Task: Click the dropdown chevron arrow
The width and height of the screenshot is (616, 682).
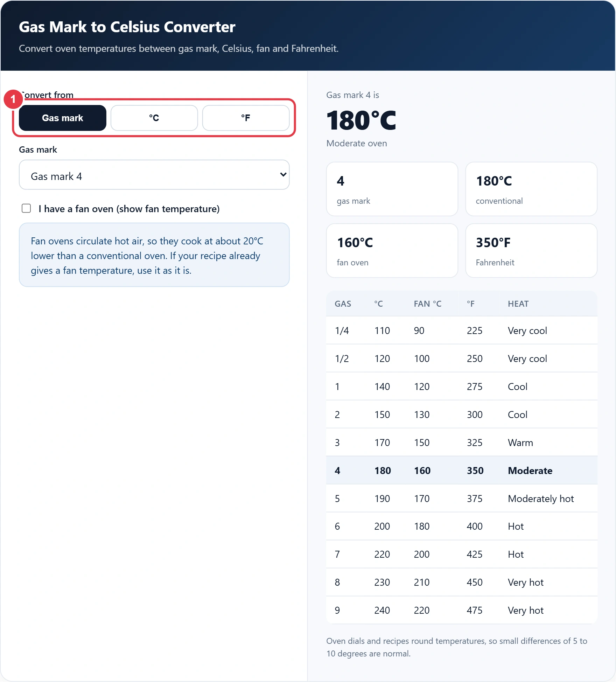Action: point(283,175)
